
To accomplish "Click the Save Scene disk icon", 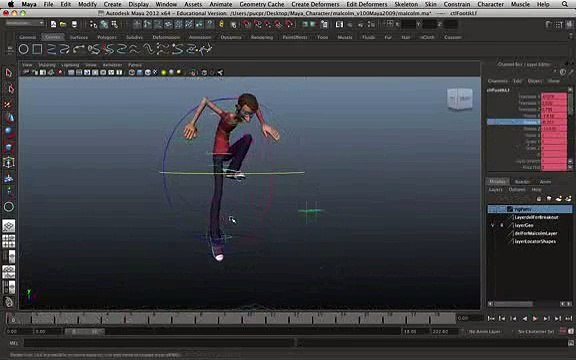I will pos(74,24).
